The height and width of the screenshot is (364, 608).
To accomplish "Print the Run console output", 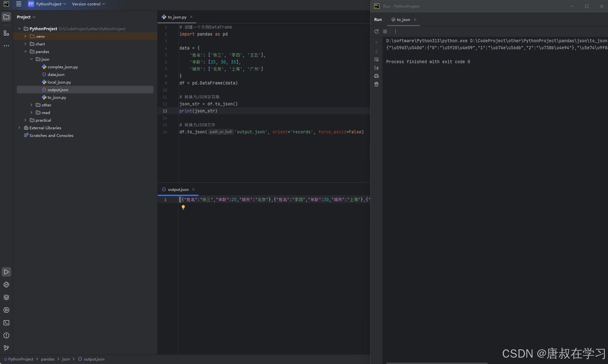I will coord(376,76).
